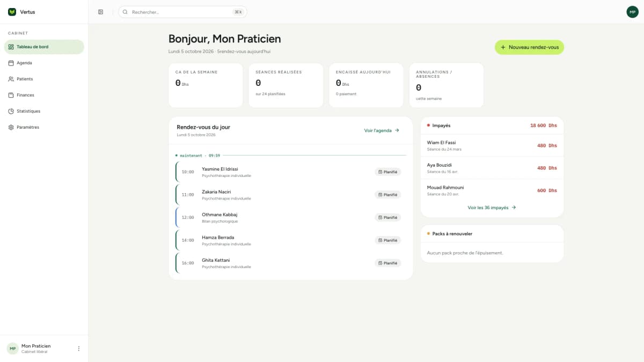
Task: Click the Patients people icon
Action: [x=11, y=79]
